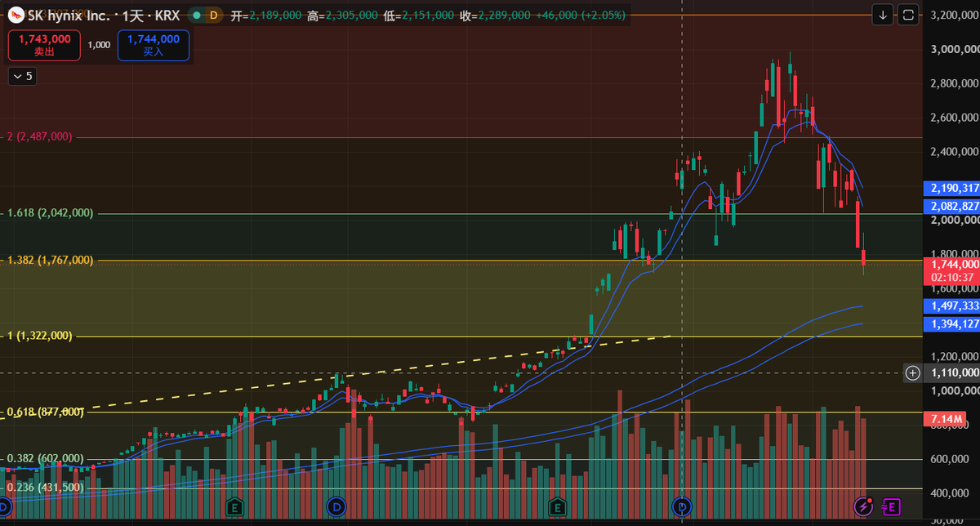Click the +46,000 (+2.05%) change text

pyautogui.click(x=581, y=15)
